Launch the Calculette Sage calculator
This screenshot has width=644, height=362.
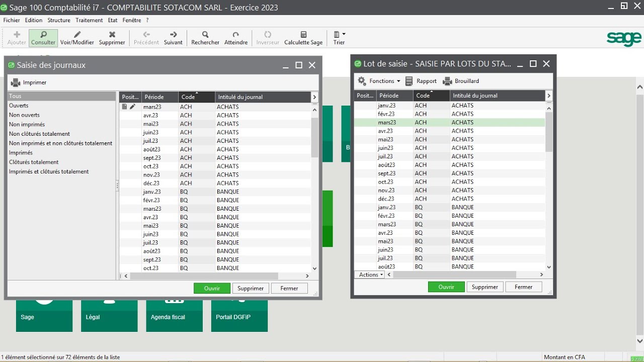[x=303, y=38]
